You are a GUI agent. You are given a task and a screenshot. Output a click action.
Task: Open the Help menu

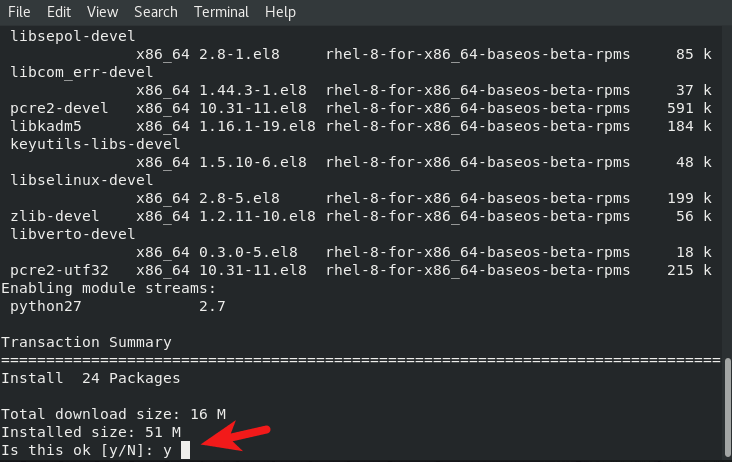(x=281, y=12)
